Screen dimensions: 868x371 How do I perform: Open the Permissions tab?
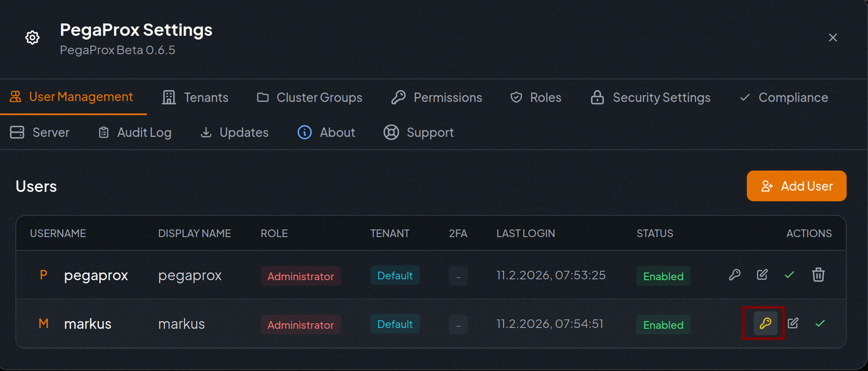click(437, 98)
